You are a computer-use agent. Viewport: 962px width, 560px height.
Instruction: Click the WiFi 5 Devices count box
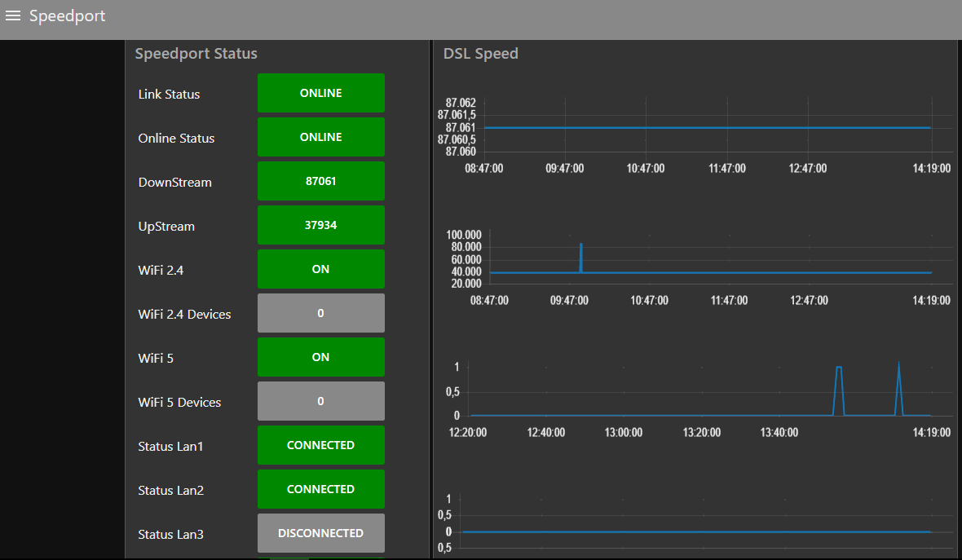[x=321, y=401]
